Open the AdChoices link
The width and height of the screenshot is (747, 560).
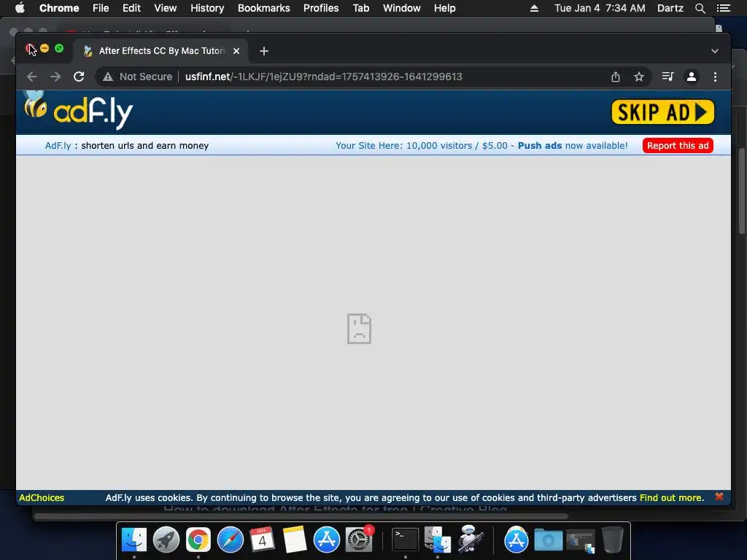42,497
